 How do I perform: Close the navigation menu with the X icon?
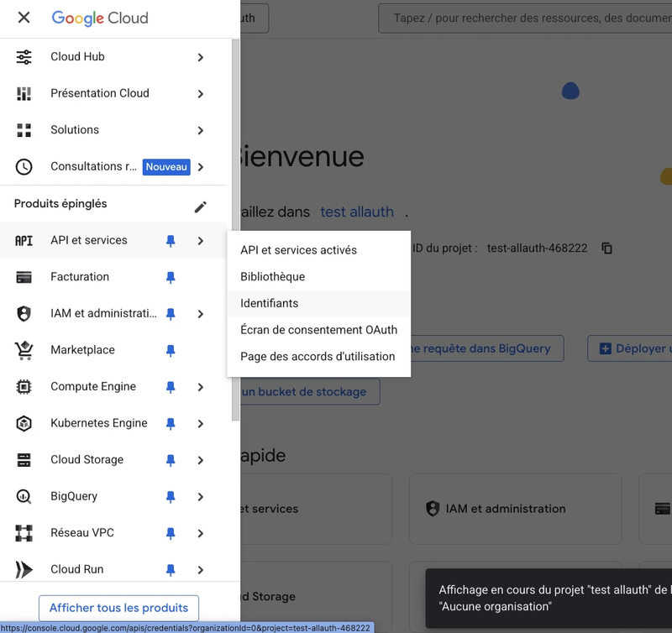tap(24, 18)
